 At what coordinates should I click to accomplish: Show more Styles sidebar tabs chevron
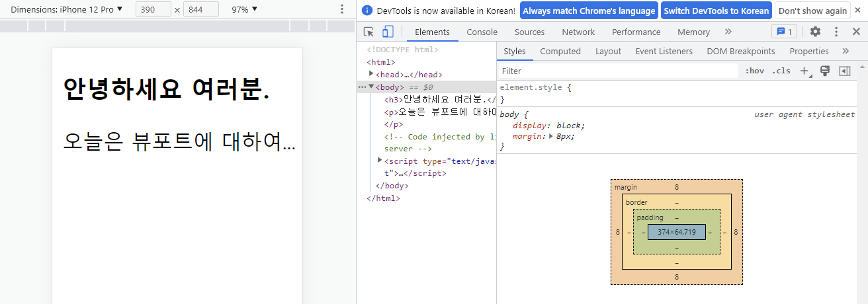(x=846, y=51)
